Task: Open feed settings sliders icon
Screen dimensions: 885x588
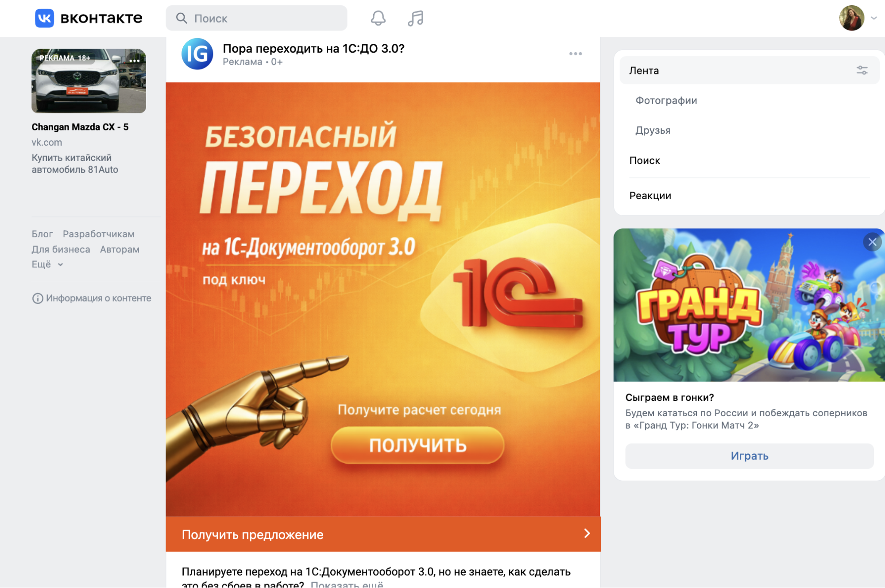Action: (x=862, y=70)
